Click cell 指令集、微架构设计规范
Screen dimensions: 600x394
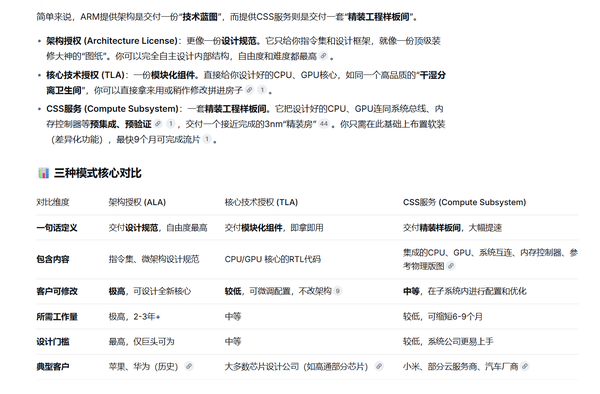tap(154, 259)
